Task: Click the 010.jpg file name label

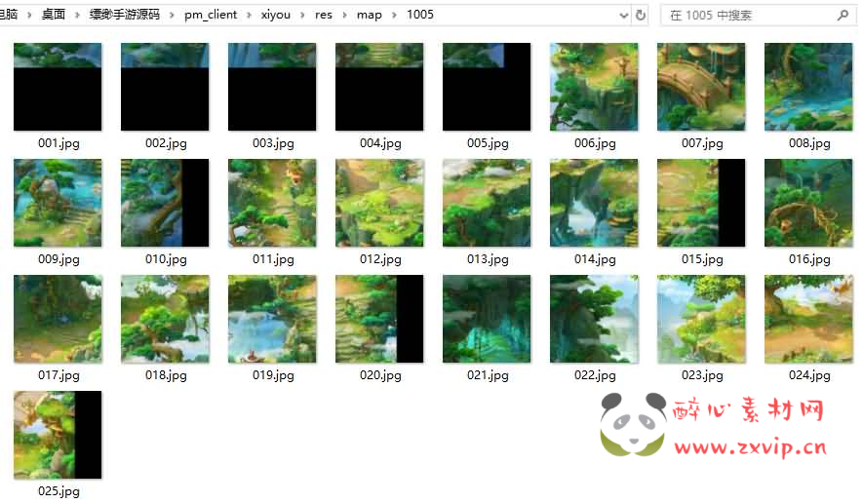Action: click(166, 259)
